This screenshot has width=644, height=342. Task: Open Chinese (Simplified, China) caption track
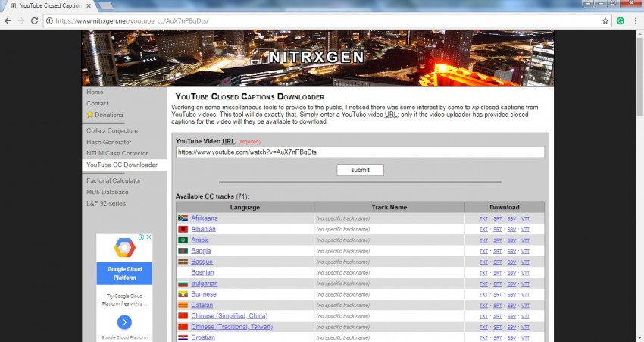tap(229, 316)
